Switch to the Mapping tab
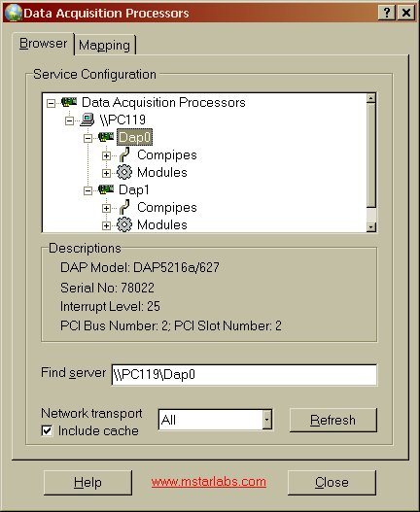 click(x=105, y=45)
